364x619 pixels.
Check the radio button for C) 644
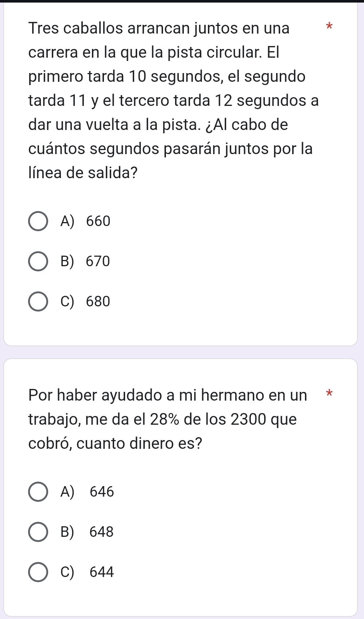[x=38, y=572]
